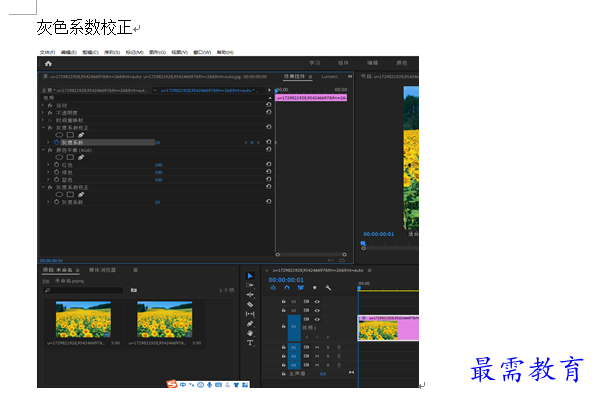The image size is (592, 401).
Task: Select second sunflower thumbnail in project bin
Action: (x=165, y=319)
